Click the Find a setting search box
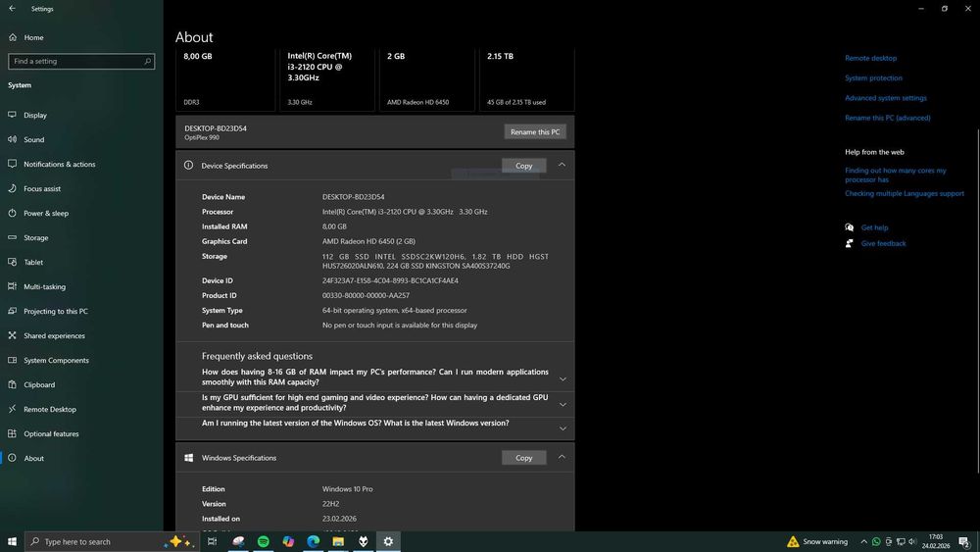980x552 pixels. point(81,61)
